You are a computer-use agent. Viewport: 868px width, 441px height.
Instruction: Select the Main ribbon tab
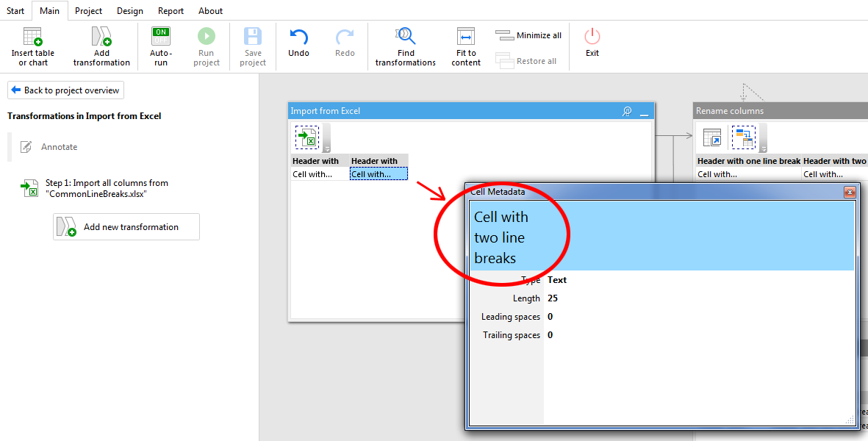click(x=50, y=10)
